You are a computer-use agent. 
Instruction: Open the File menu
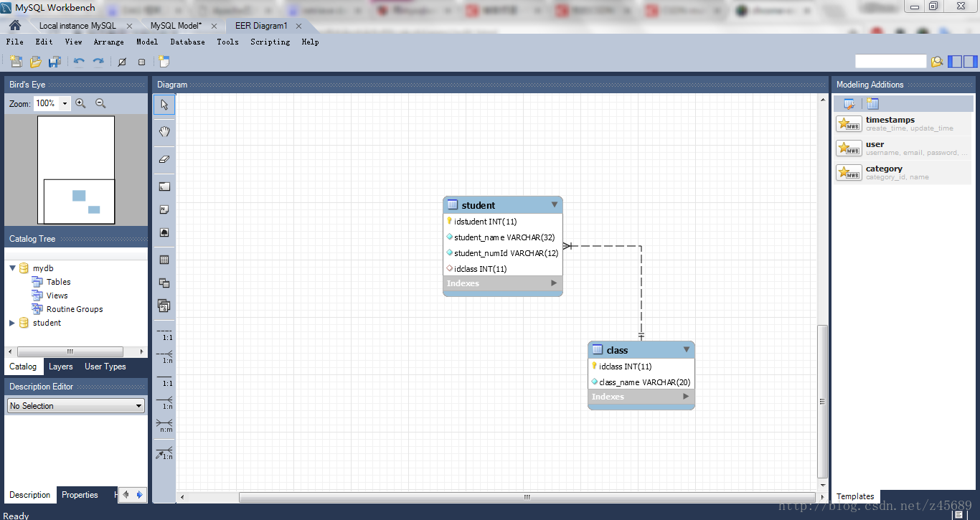[14, 42]
